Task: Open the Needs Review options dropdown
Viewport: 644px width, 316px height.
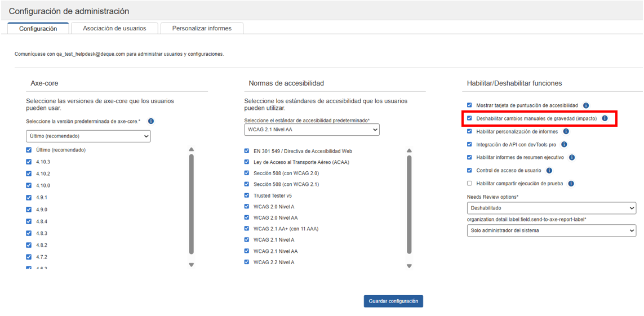Action: click(x=551, y=208)
